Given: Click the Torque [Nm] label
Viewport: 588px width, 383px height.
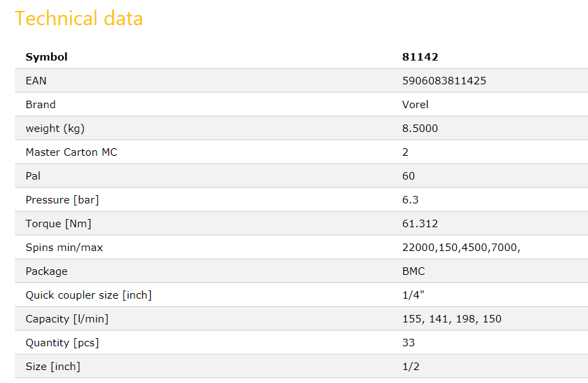Looking at the screenshot, I should pos(58,224).
